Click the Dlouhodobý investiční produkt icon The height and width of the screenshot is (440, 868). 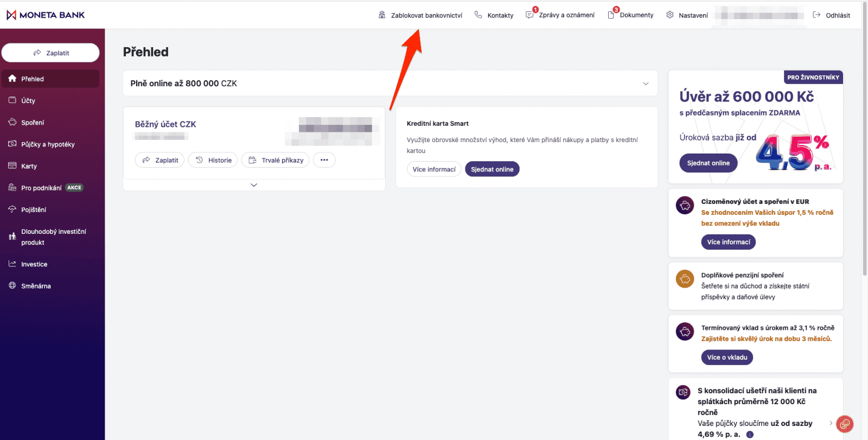[x=12, y=237]
